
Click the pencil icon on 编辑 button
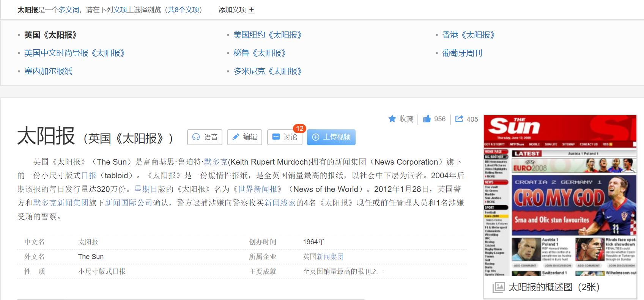point(236,137)
